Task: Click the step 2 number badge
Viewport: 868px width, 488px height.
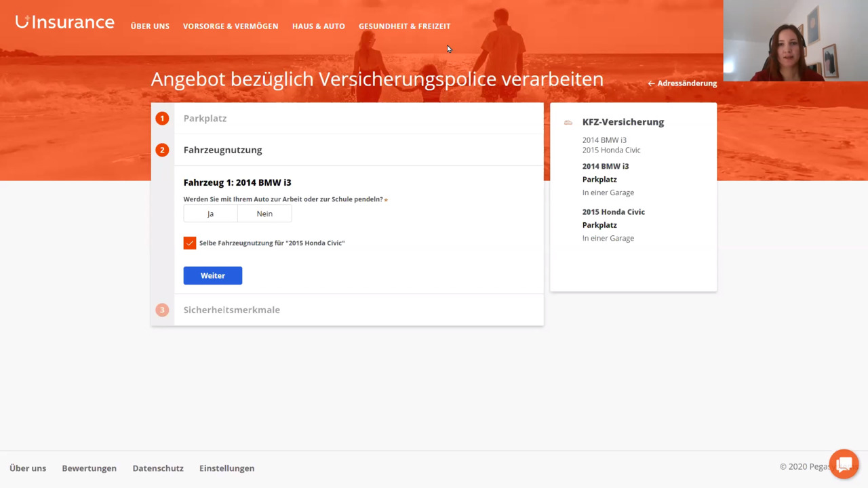Action: tap(162, 150)
